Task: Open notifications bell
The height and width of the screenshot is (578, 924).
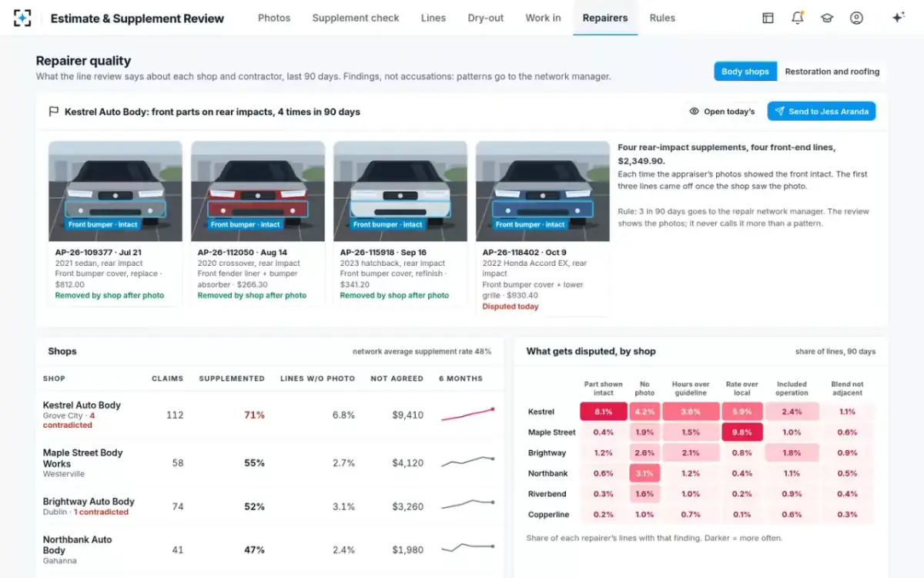Action: click(798, 18)
